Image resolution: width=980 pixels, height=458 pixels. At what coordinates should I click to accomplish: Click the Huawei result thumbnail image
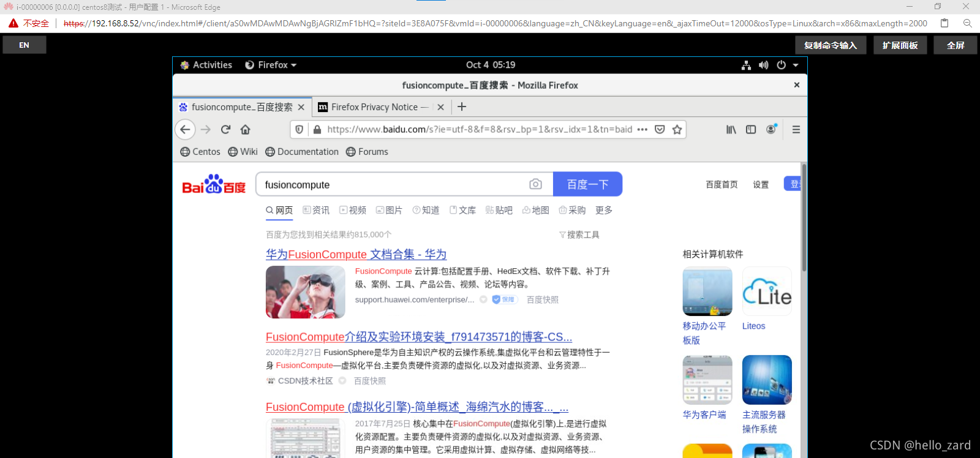point(306,292)
